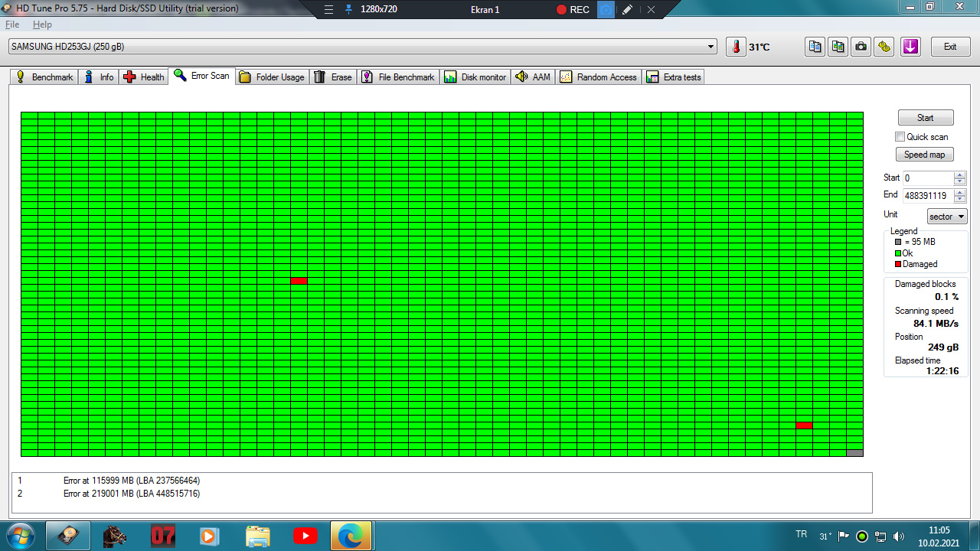
Task: Expand the Unit sector dropdown
Action: (x=947, y=217)
